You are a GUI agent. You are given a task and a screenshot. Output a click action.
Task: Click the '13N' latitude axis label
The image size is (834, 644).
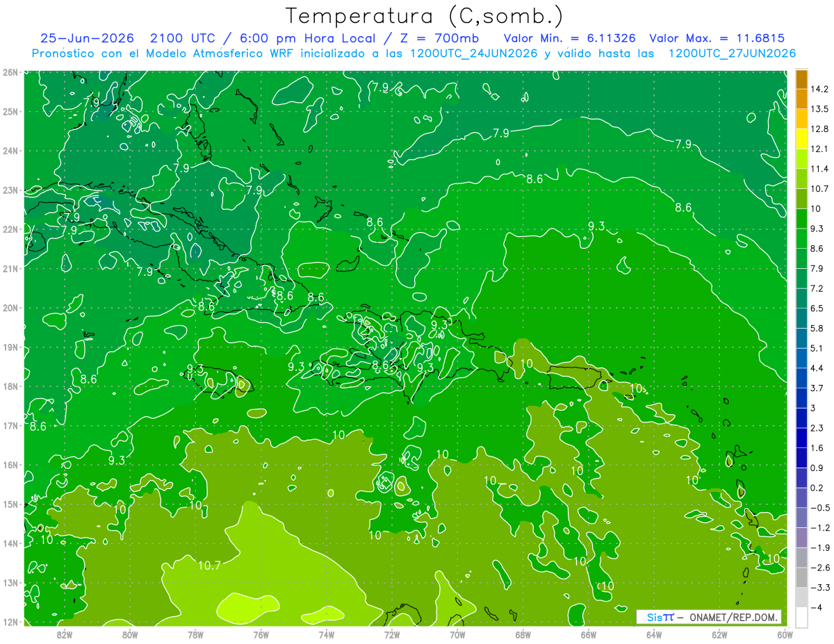(x=10, y=583)
